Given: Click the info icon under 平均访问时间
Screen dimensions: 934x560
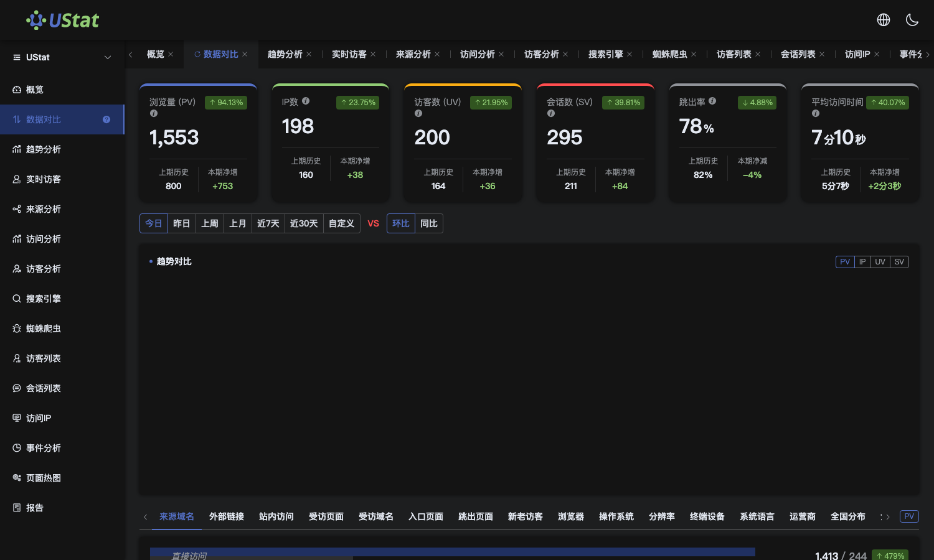Looking at the screenshot, I should pos(816,113).
